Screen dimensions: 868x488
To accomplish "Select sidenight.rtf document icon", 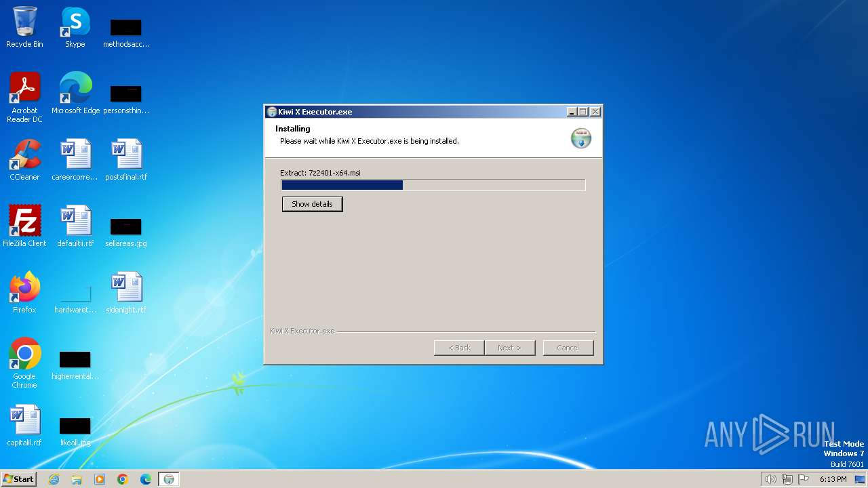I will (126, 293).
